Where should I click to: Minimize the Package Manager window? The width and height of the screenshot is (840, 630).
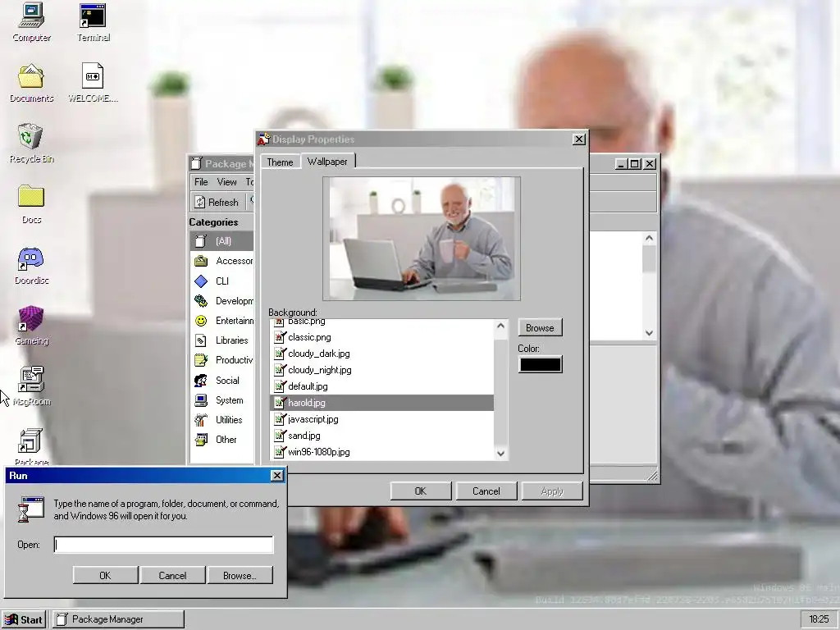tap(621, 164)
